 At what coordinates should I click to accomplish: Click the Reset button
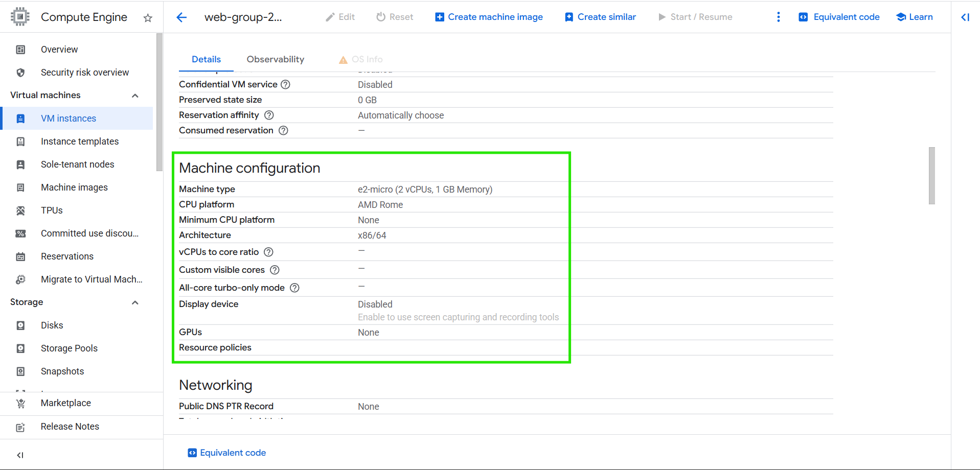pos(395,17)
